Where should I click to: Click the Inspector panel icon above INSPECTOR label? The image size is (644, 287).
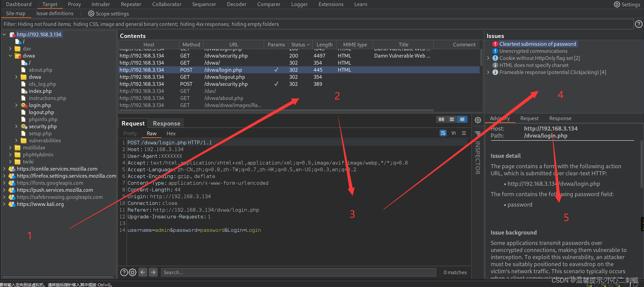tap(478, 133)
